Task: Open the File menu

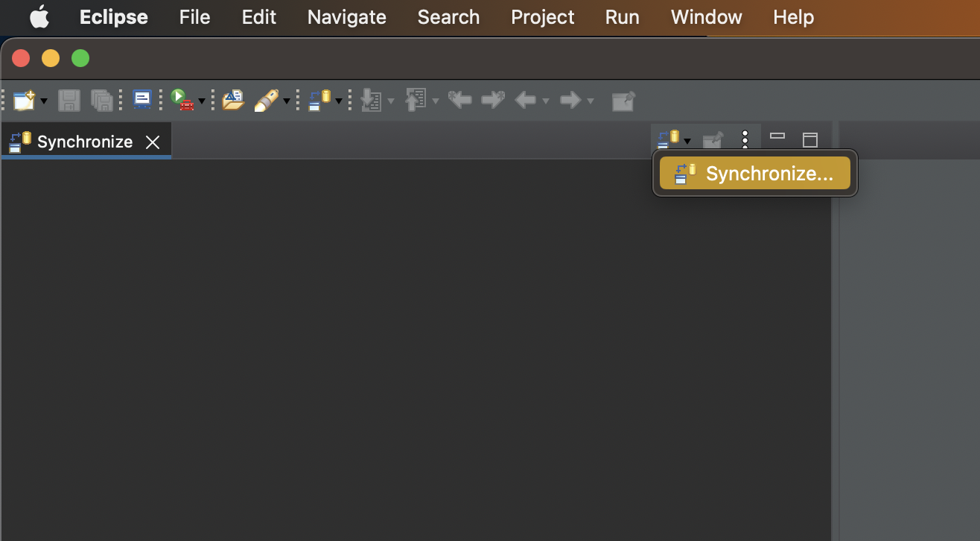Action: 194,17
